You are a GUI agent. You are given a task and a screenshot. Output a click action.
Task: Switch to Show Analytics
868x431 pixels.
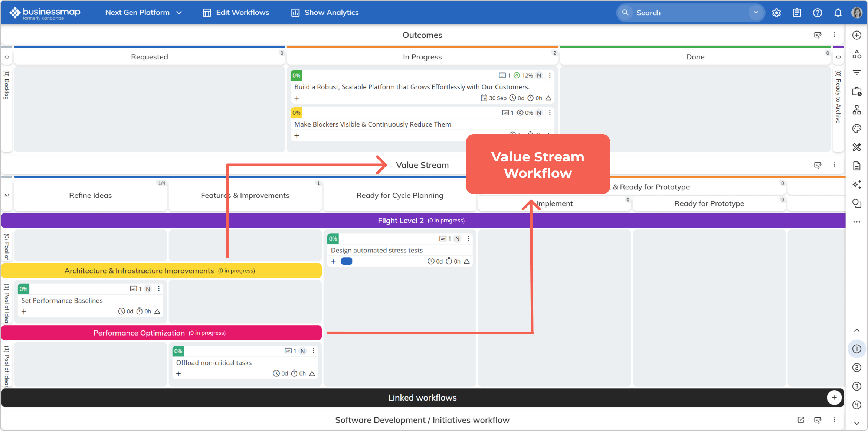click(324, 12)
